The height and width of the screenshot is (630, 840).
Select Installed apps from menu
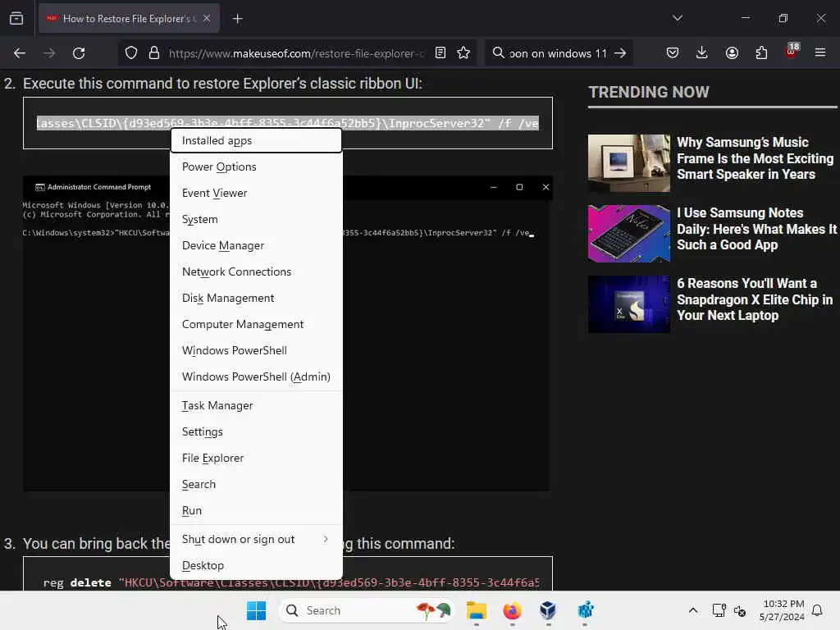(256, 140)
